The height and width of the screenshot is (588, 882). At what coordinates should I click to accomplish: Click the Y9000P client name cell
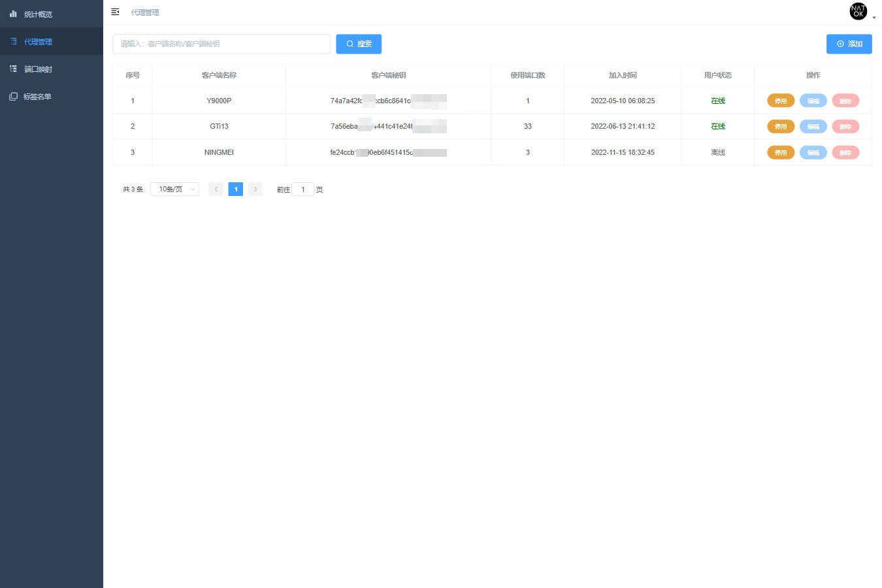click(219, 101)
